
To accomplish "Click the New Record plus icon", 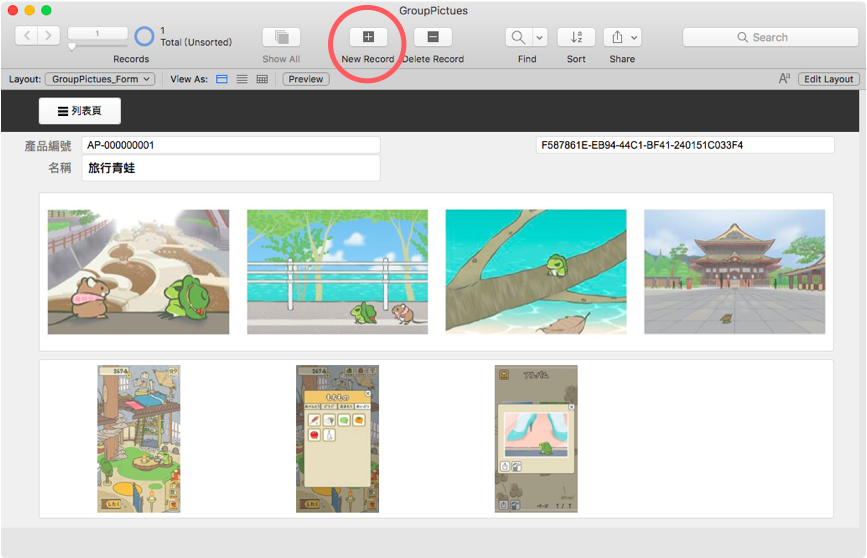I will pos(368,37).
